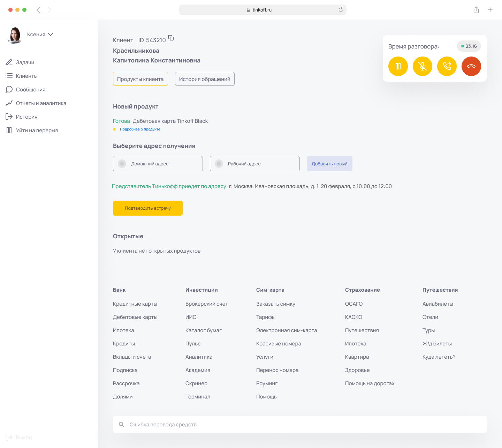End the call with red hang-up button

tap(471, 66)
